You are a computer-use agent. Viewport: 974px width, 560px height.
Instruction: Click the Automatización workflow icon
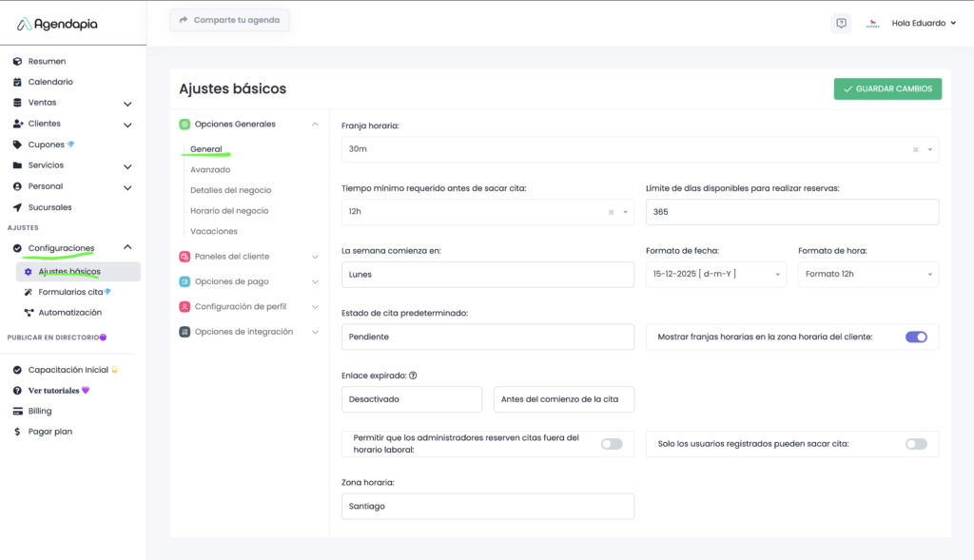point(29,312)
